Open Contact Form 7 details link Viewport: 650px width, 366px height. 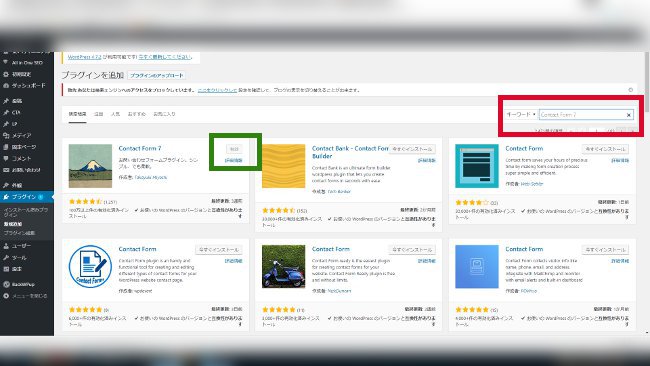(x=233, y=160)
